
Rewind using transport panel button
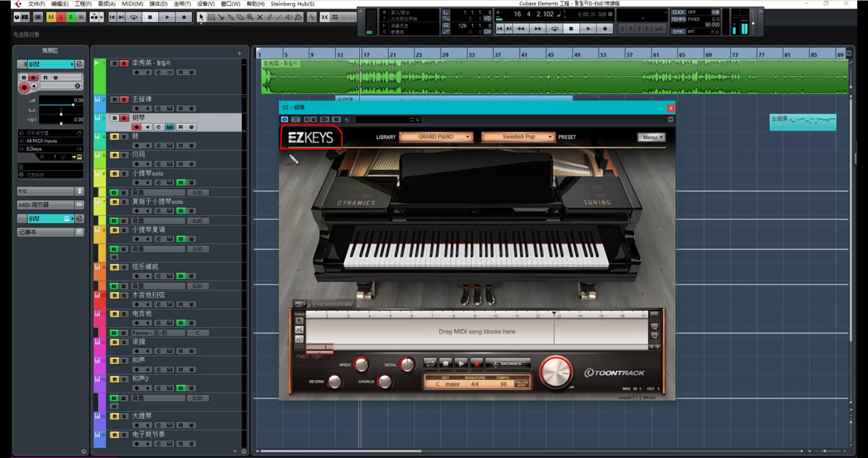521,28
